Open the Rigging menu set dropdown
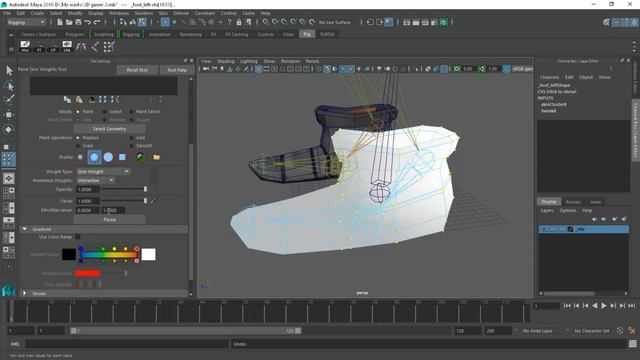The width and height of the screenshot is (640, 360). pyautogui.click(x=26, y=22)
